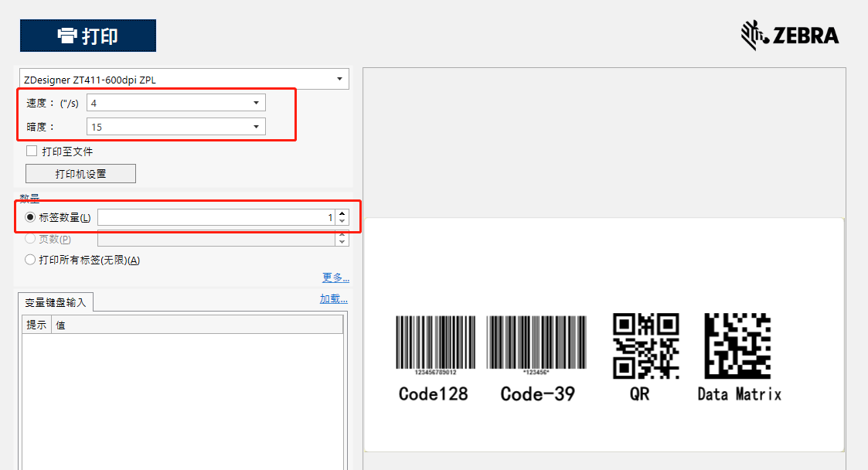Image resolution: width=868 pixels, height=470 pixels.
Task: Expand the 速度 speed dropdown
Action: pos(176,103)
